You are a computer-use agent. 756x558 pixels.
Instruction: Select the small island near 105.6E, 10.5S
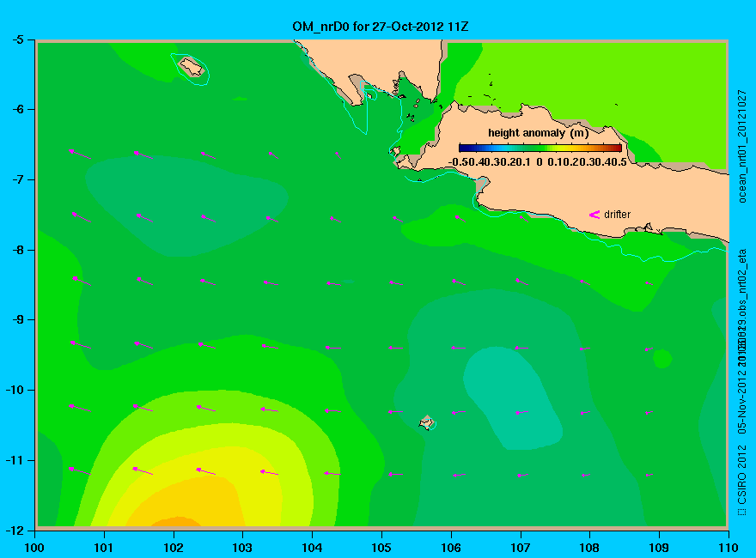point(426,422)
